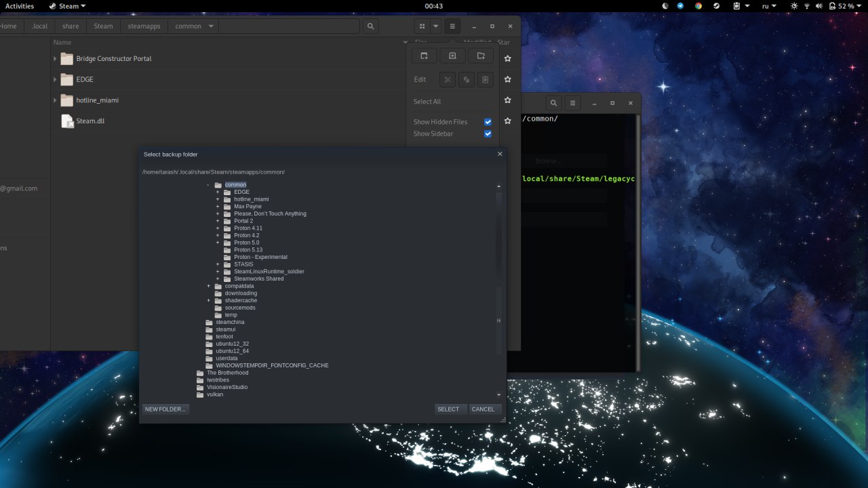Uncheck Show Sidebar checkbox
868x488 pixels.
[488, 134]
